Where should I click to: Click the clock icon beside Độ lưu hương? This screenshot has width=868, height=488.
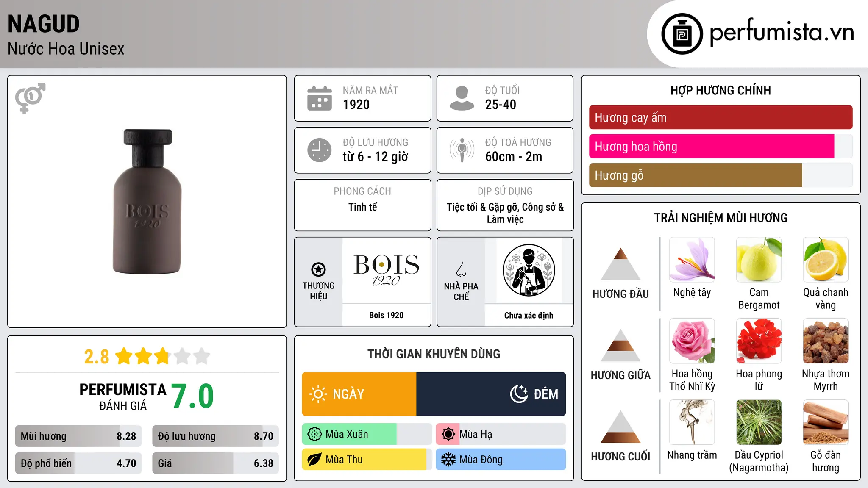(319, 150)
